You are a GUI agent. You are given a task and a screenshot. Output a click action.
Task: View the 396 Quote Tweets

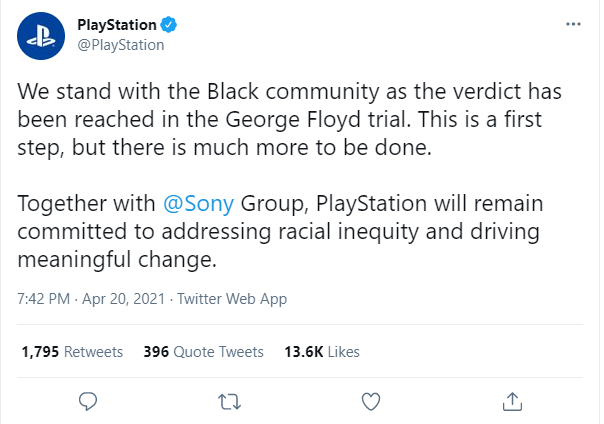[x=203, y=352]
